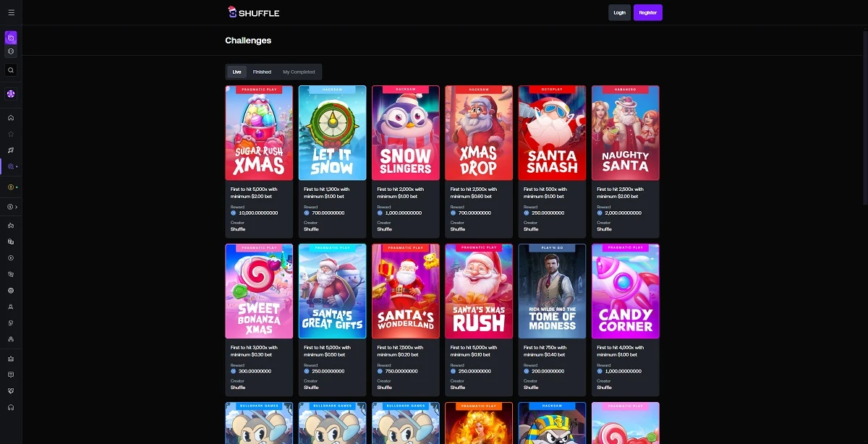Open the Sweet Bonanza Xmas thumbnail
The height and width of the screenshot is (444, 868).
259,291
